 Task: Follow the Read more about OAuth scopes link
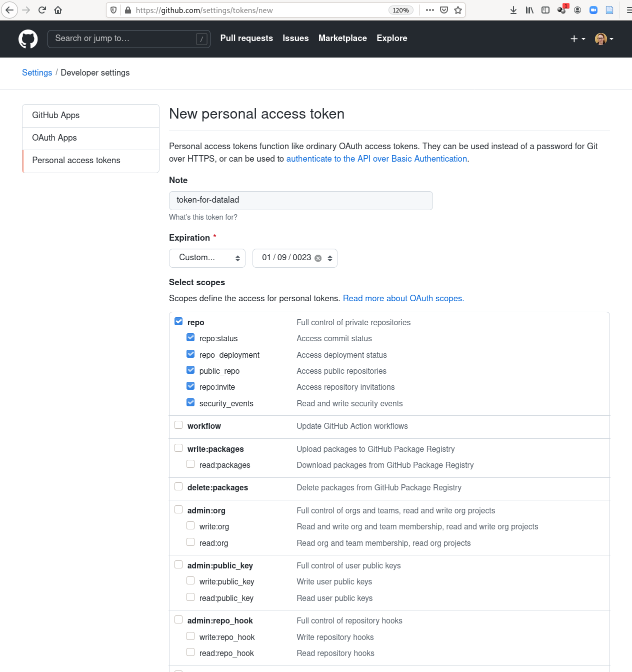click(x=403, y=299)
